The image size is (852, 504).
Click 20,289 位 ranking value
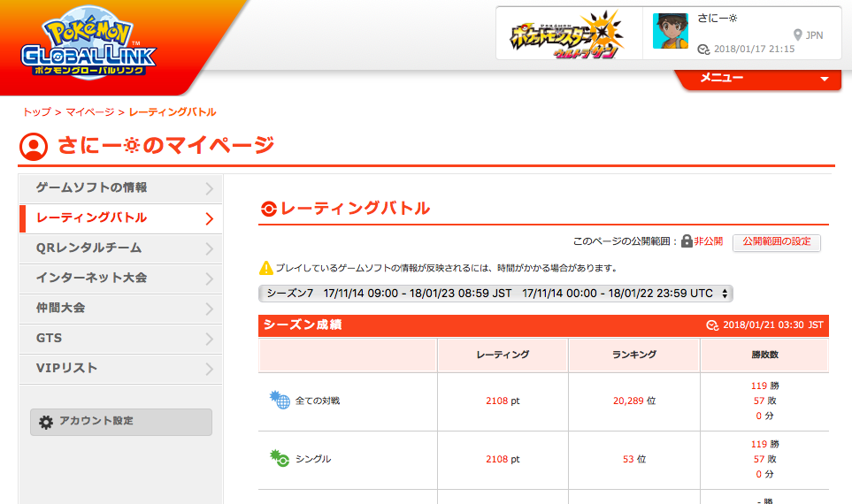pyautogui.click(x=634, y=401)
